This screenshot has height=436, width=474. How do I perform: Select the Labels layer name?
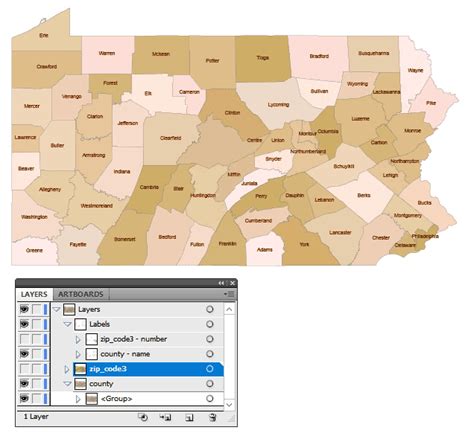point(99,324)
